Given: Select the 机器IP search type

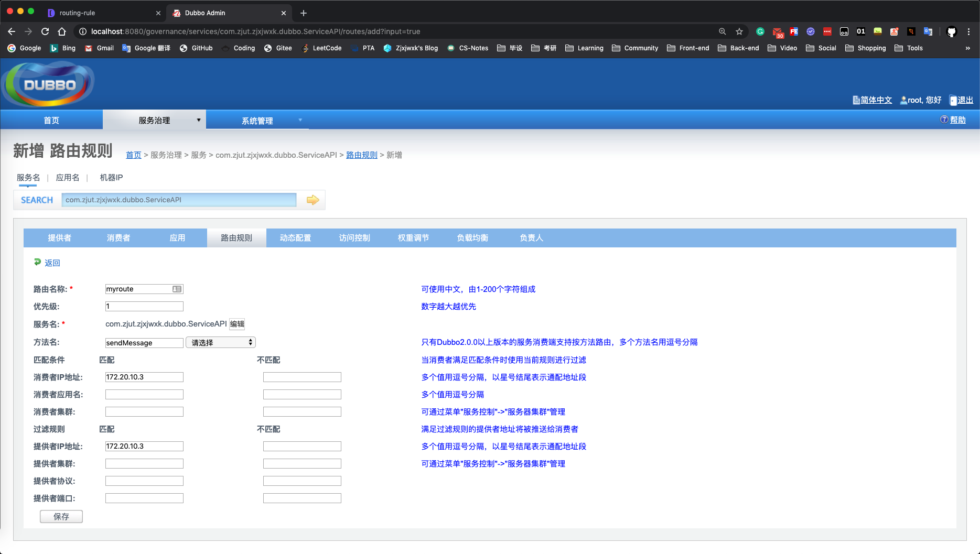Looking at the screenshot, I should [x=111, y=177].
